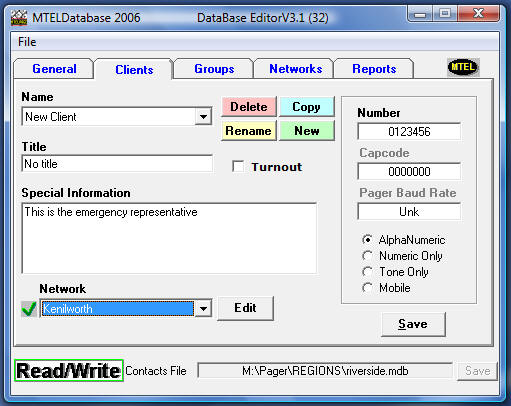511x406 pixels.
Task: Open the File menu
Action: pyautogui.click(x=27, y=42)
